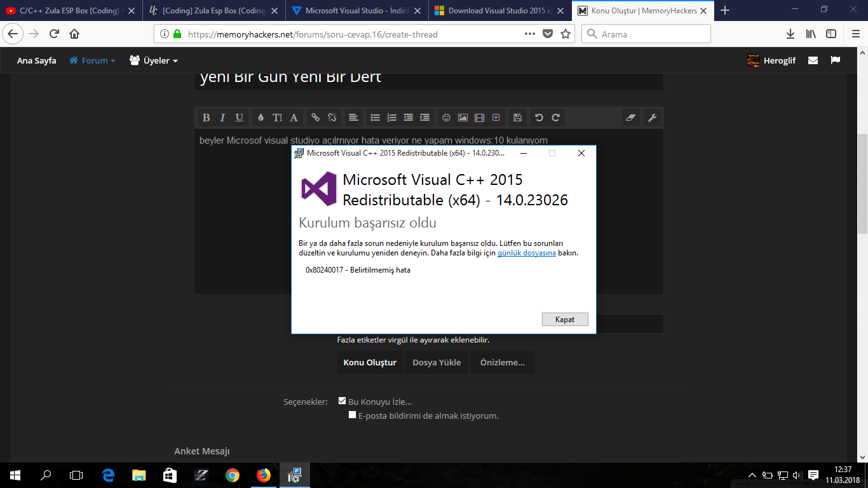Toggle BB code mode with wrench icon

coord(652,118)
